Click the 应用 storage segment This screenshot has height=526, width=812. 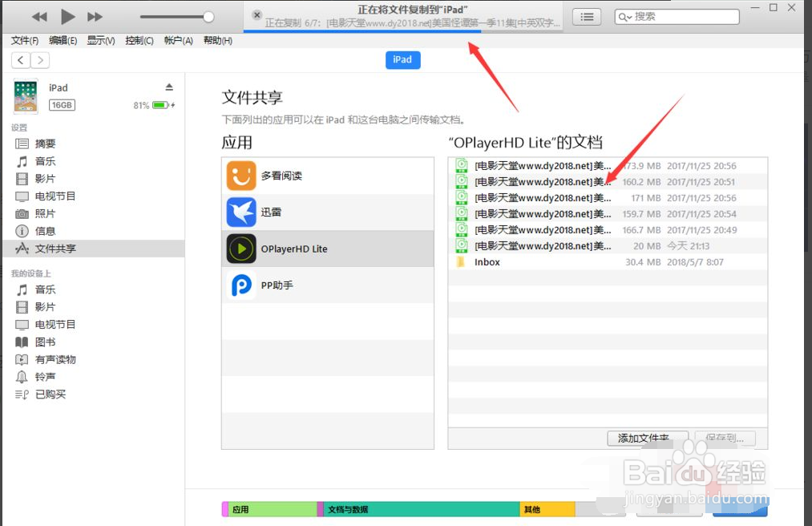tap(272, 509)
